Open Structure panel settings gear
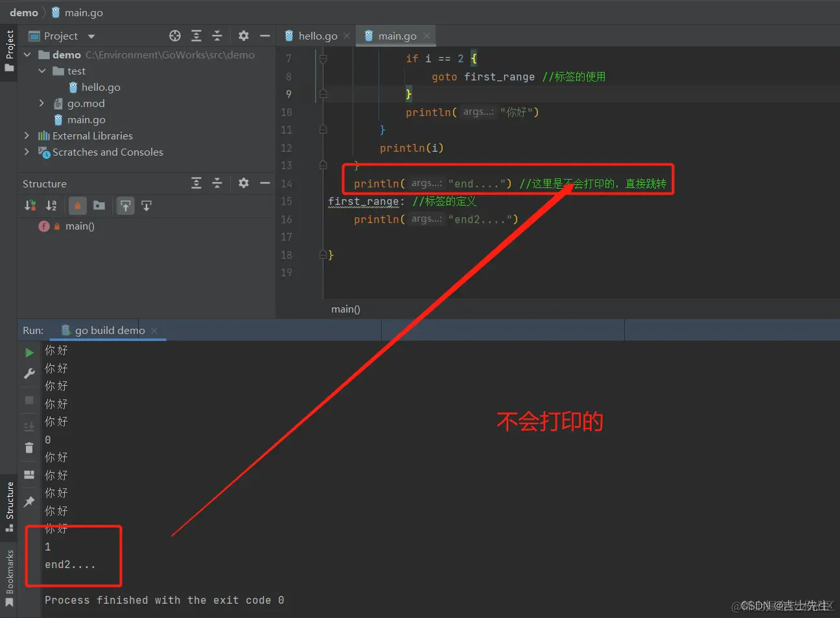The image size is (840, 618). [244, 184]
